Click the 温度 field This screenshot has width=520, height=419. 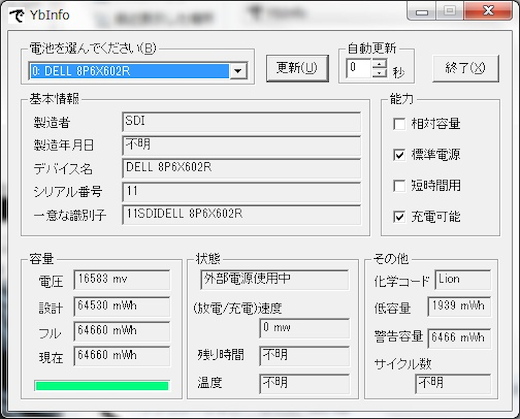click(x=305, y=384)
